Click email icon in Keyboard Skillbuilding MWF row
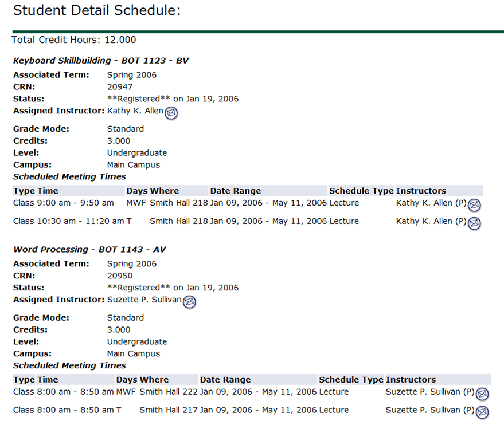The width and height of the screenshot is (504, 421). pyautogui.click(x=474, y=205)
